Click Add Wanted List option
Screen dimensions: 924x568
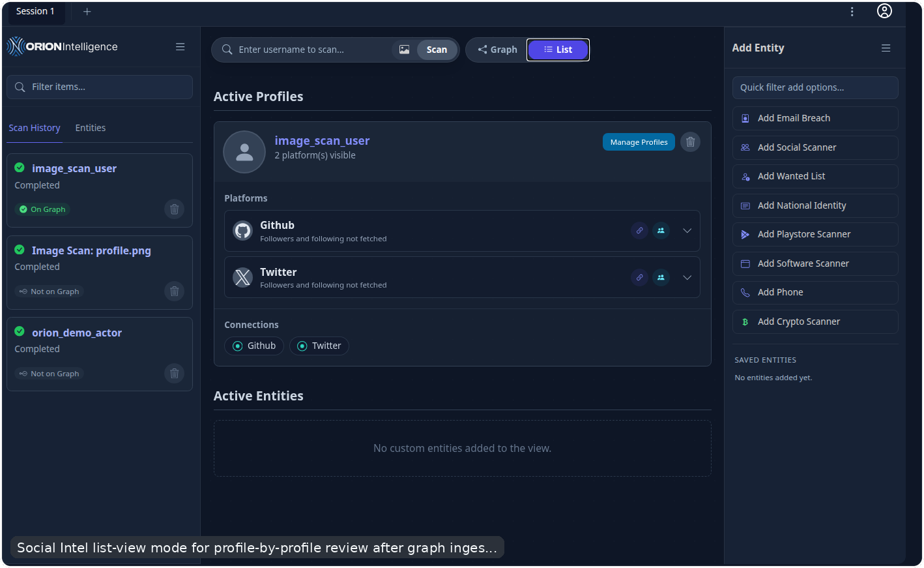tap(815, 177)
